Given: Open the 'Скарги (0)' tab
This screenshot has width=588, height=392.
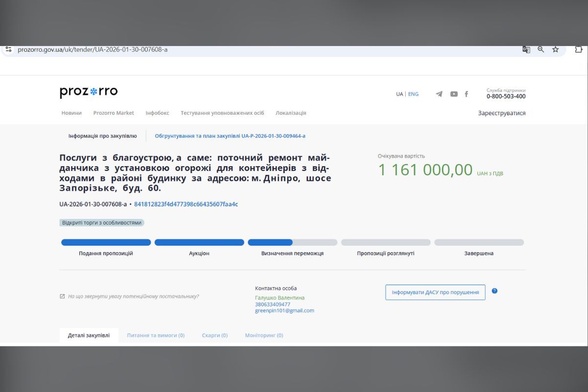Looking at the screenshot, I should 215,335.
